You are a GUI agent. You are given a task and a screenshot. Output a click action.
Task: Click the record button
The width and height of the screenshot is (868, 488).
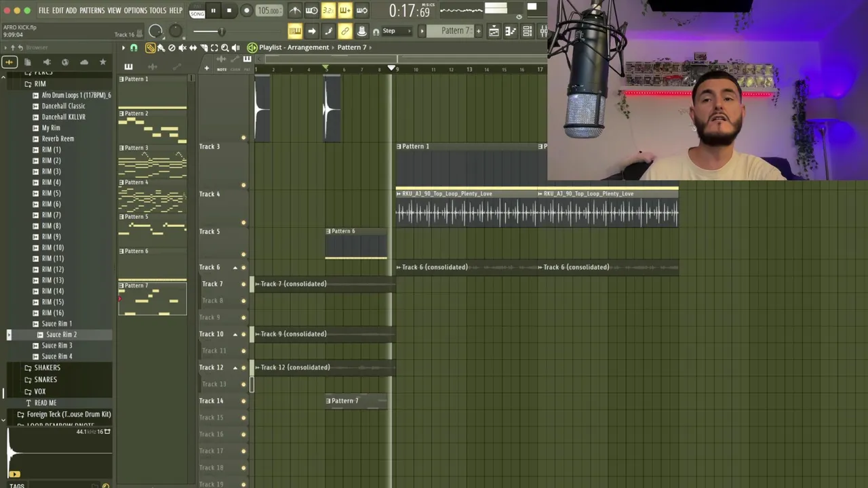click(x=247, y=11)
